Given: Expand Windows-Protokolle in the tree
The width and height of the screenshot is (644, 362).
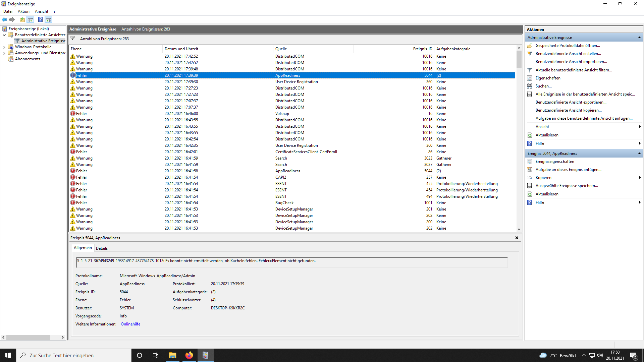Looking at the screenshot, I should click(x=4, y=47).
